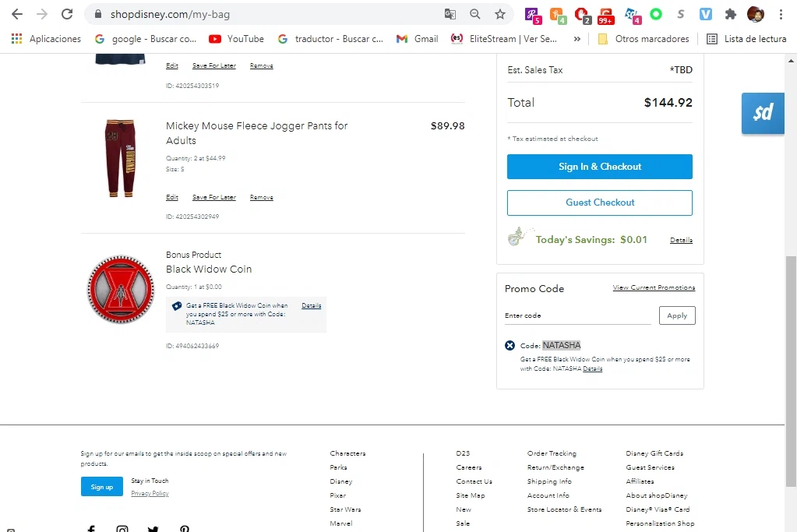797x532 pixels.
Task: Remove the top cart item above Jogger Pants
Action: tap(261, 65)
